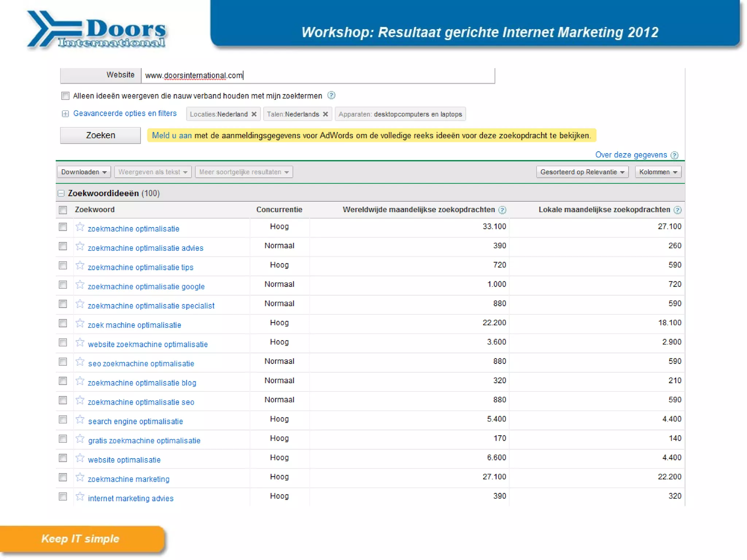This screenshot has height=560, width=747.
Task: Enable 'Alleen ideeën weergeven' checkbox
Action: tap(65, 96)
